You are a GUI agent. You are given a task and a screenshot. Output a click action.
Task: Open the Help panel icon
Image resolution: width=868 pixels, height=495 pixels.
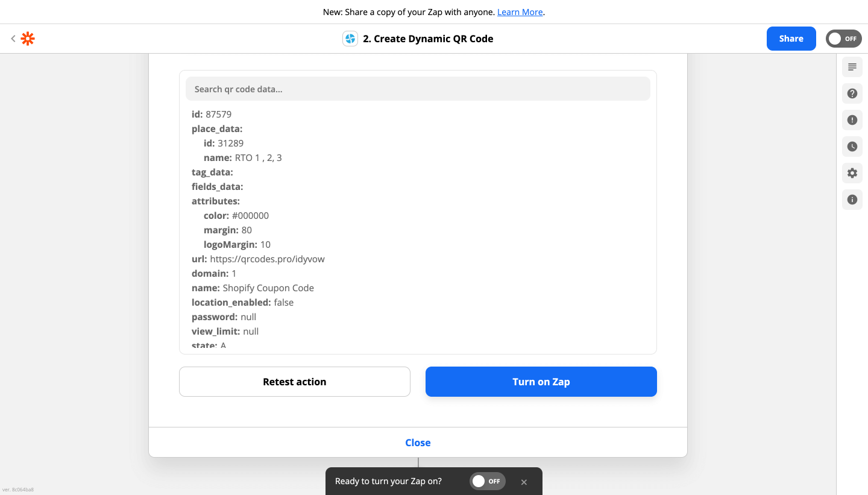[852, 93]
